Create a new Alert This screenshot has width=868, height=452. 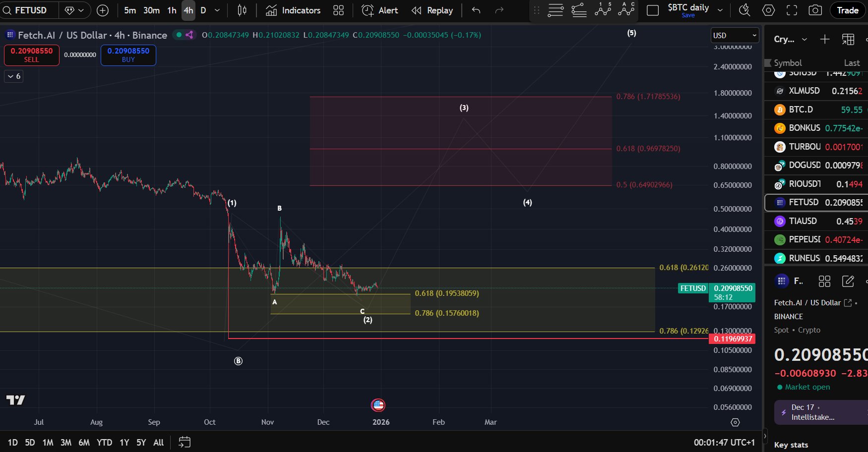pos(380,10)
